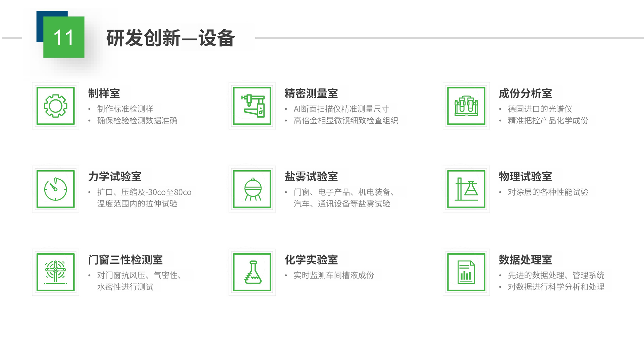Click the gauge dial icon for 力学试验室
This screenshot has height=362, width=644.
55,189
